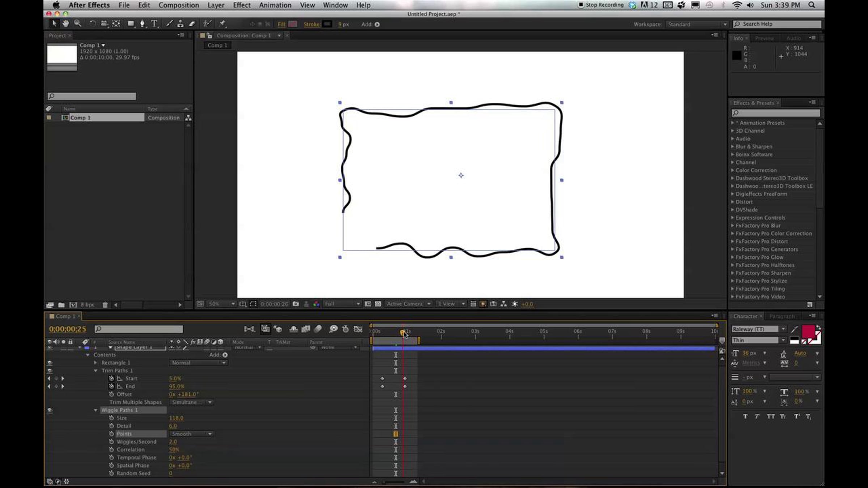This screenshot has height=488, width=868.
Task: Click the snapshot camera icon in viewer
Action: [x=296, y=304]
